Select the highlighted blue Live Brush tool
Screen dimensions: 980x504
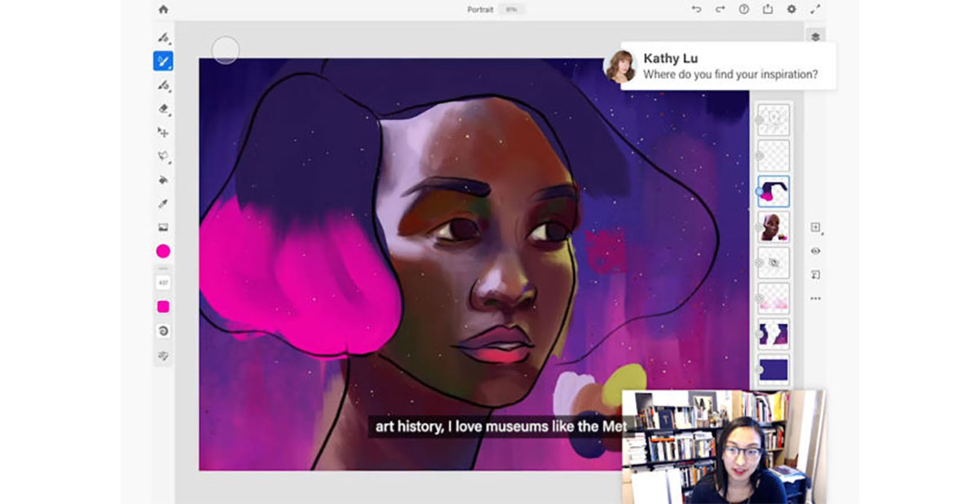(163, 61)
